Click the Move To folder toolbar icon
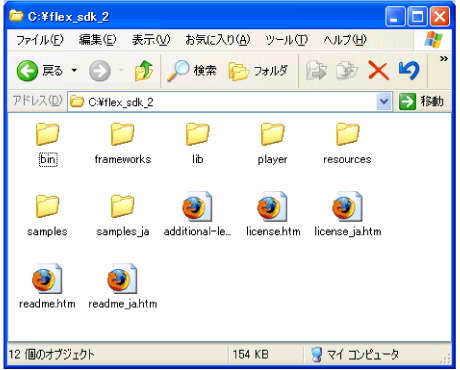The image size is (460, 370). tap(316, 70)
